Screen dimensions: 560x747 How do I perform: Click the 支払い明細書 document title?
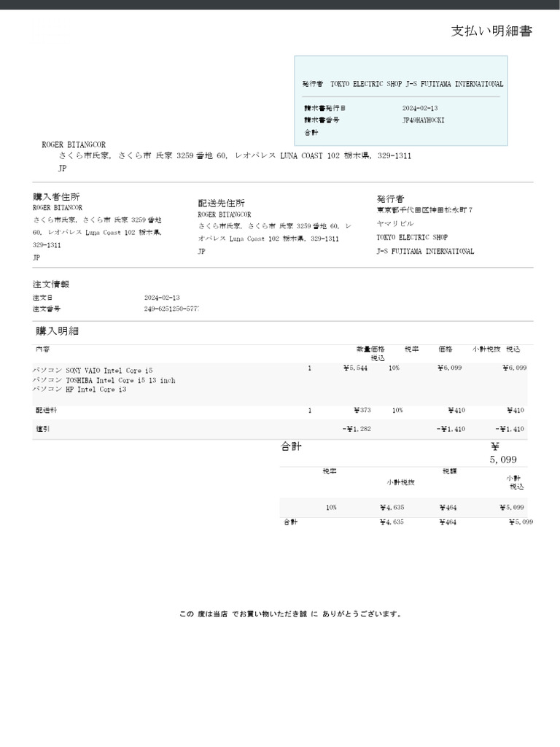(491, 31)
